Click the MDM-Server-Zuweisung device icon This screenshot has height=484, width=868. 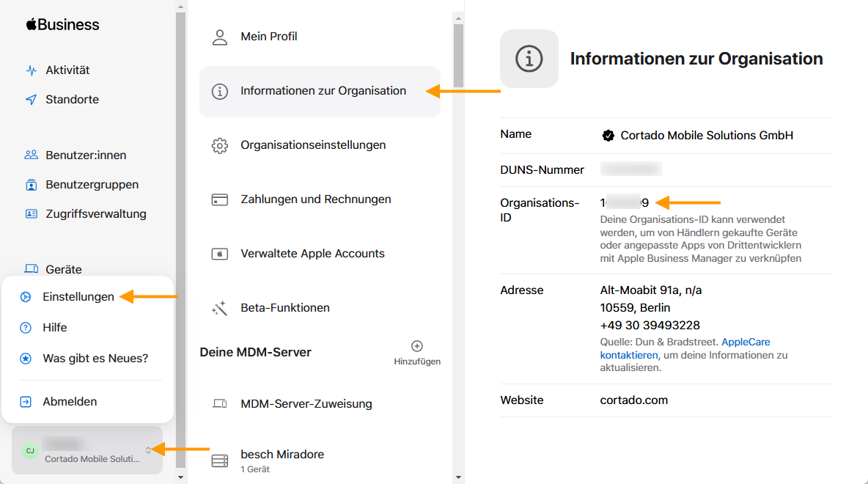(220, 404)
